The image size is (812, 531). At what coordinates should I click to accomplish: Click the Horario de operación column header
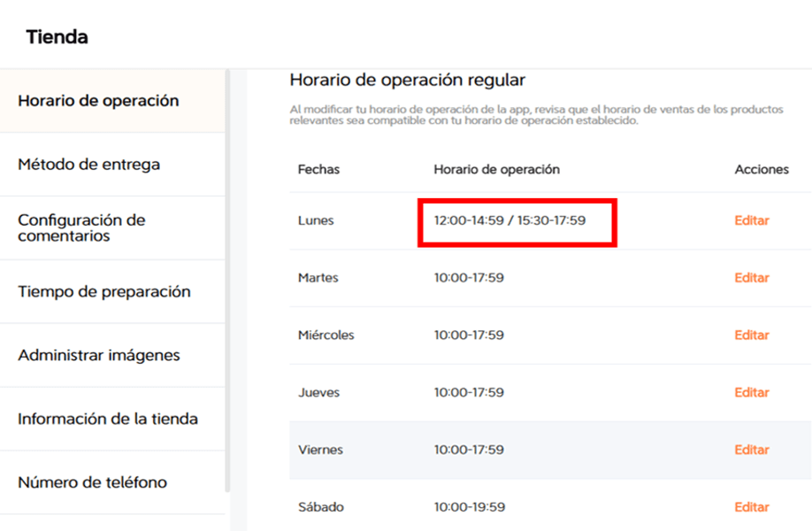(x=496, y=169)
